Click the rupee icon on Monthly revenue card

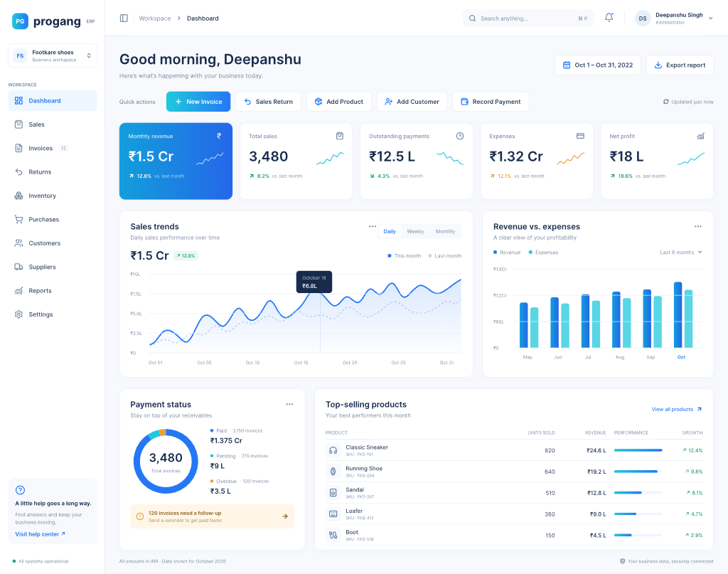(219, 136)
